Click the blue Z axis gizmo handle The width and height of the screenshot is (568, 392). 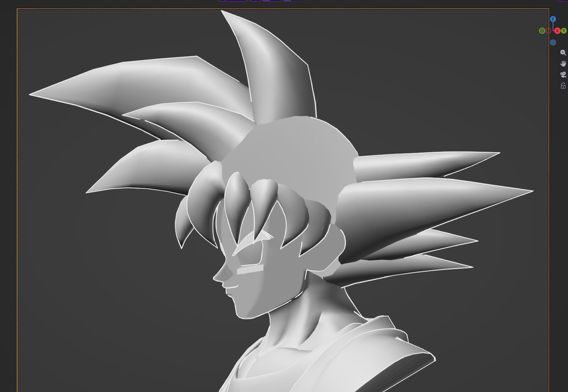553,19
